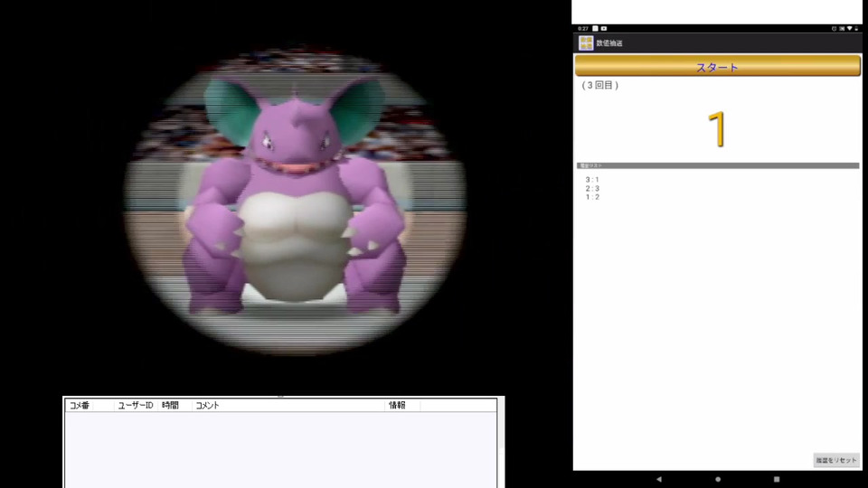
Task: Click the Nidoking game video thumbnail
Action: [295, 199]
